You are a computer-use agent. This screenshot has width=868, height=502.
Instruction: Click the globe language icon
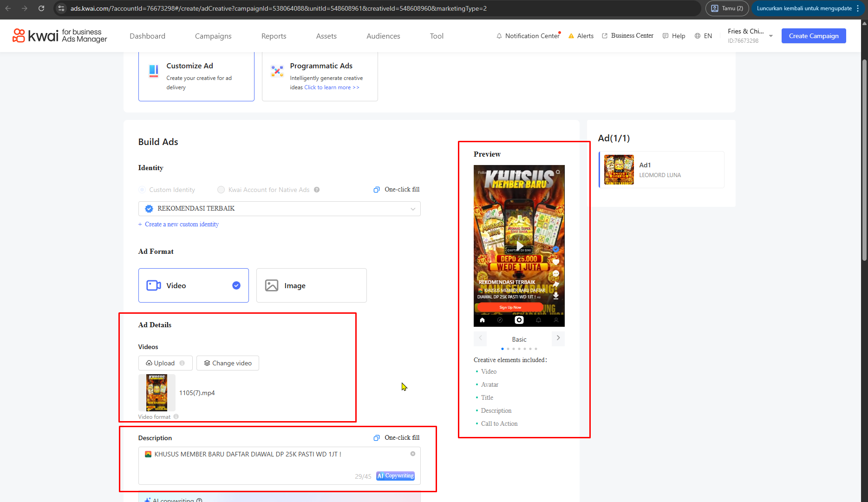698,36
